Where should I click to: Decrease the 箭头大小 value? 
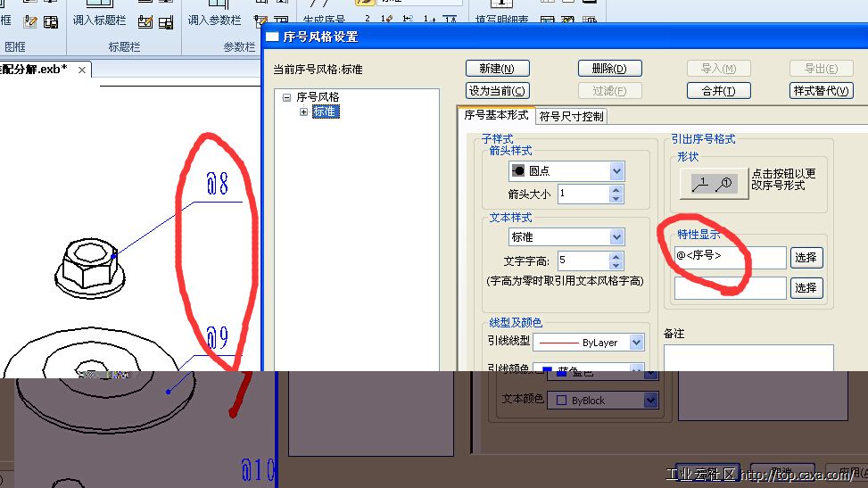pos(616,198)
